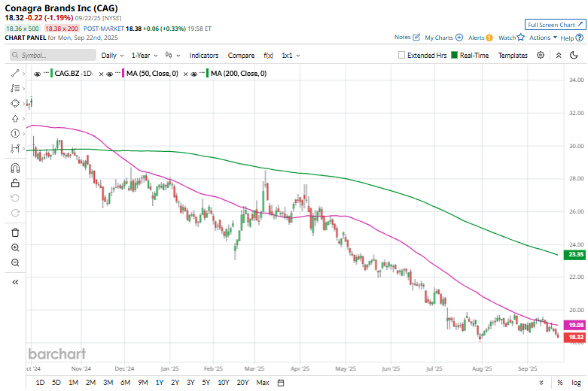Image resolution: width=588 pixels, height=391 pixels.
Task: Zoom out of the chart
Action: 15,262
